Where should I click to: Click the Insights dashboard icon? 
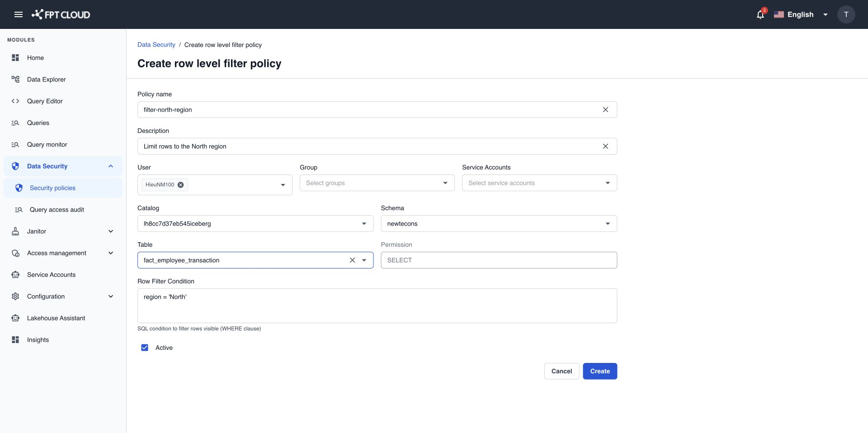(15, 340)
